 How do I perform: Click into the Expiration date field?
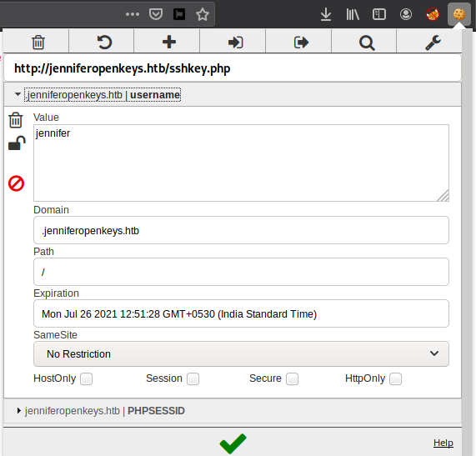(x=241, y=313)
